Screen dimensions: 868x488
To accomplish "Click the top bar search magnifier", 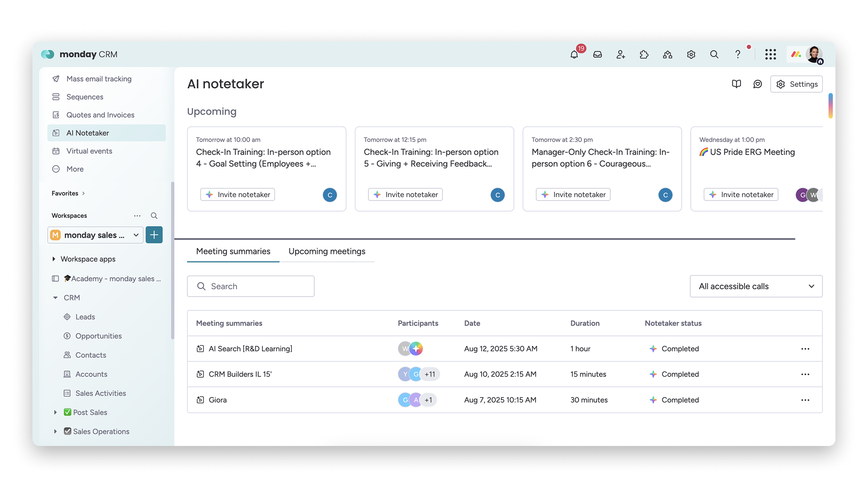I will tap(714, 55).
